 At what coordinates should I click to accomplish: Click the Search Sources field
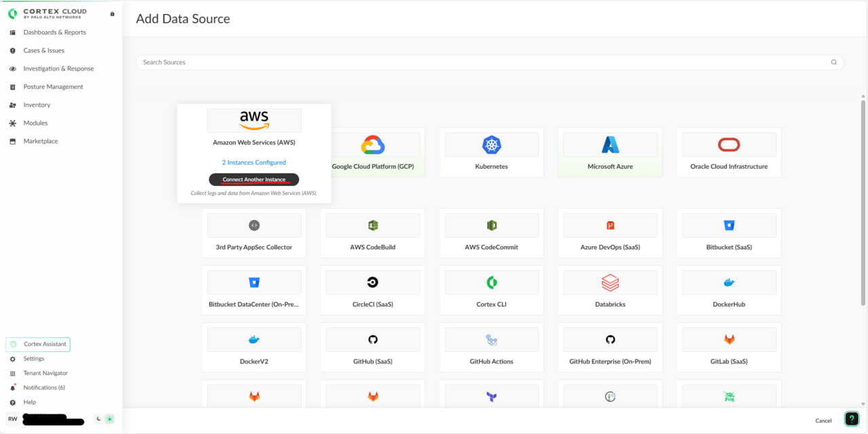coord(490,62)
